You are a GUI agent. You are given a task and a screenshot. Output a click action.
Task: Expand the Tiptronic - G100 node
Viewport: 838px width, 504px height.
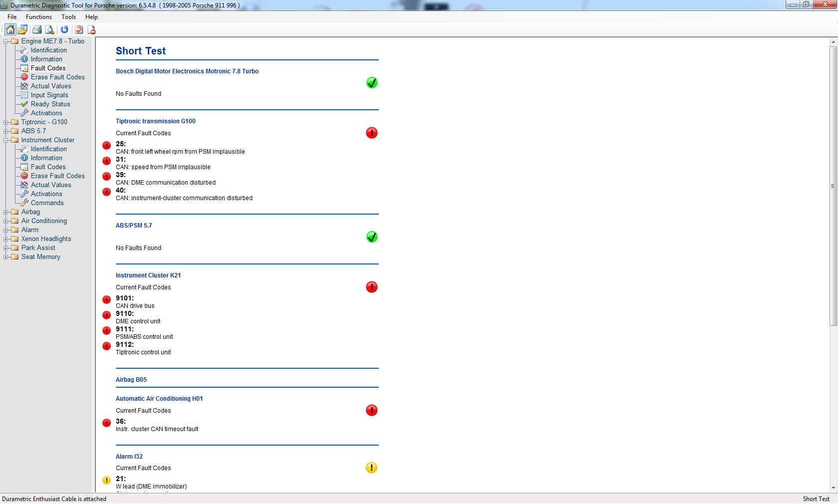(6, 122)
